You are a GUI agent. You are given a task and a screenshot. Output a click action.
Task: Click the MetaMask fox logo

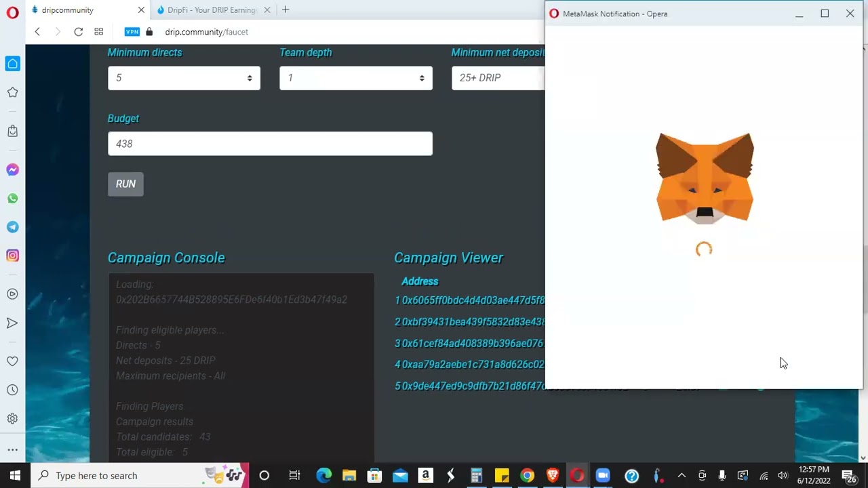pos(705,178)
